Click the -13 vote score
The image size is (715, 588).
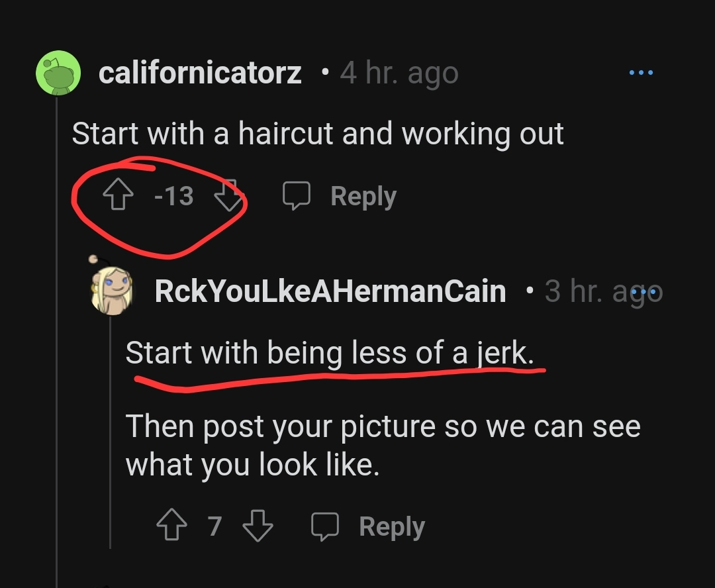click(x=174, y=196)
